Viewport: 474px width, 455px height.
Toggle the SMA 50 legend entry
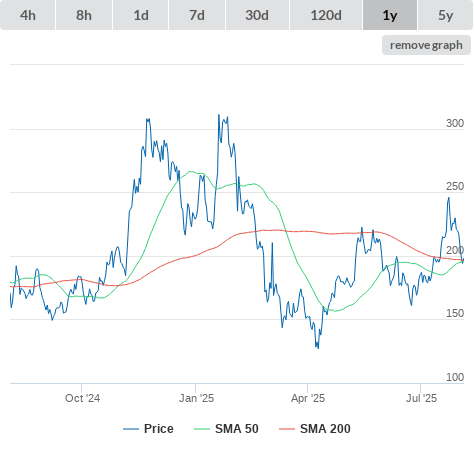point(226,429)
